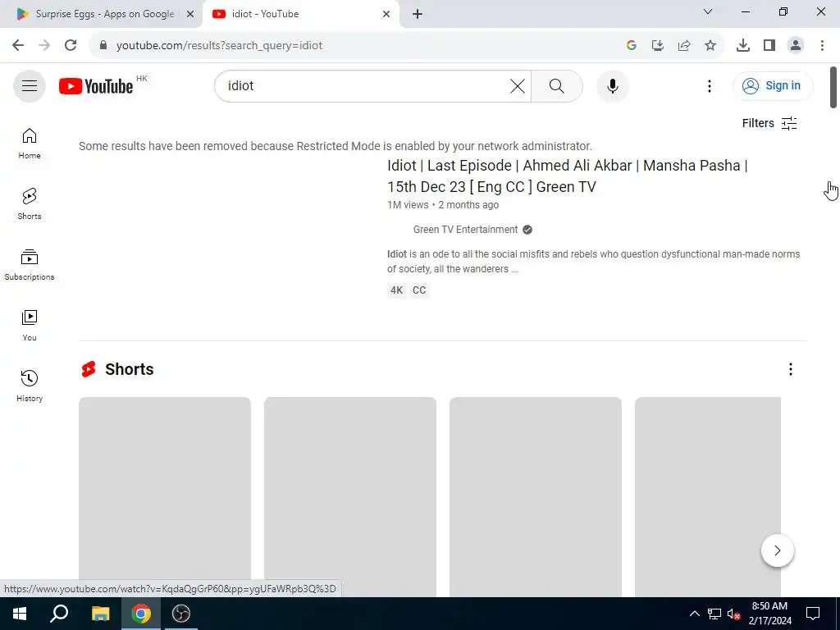Go forward in browser history
Viewport: 840px width, 630px height.
pyautogui.click(x=44, y=45)
